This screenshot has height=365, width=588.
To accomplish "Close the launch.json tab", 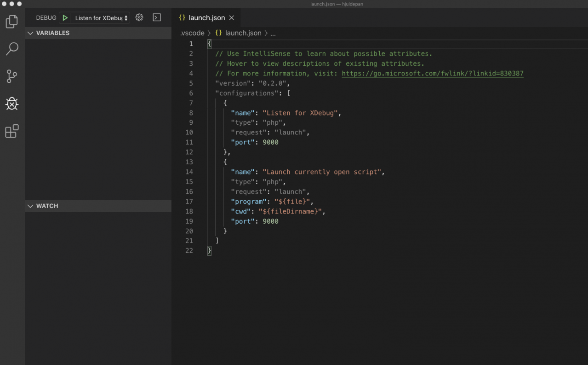I will point(232,18).
